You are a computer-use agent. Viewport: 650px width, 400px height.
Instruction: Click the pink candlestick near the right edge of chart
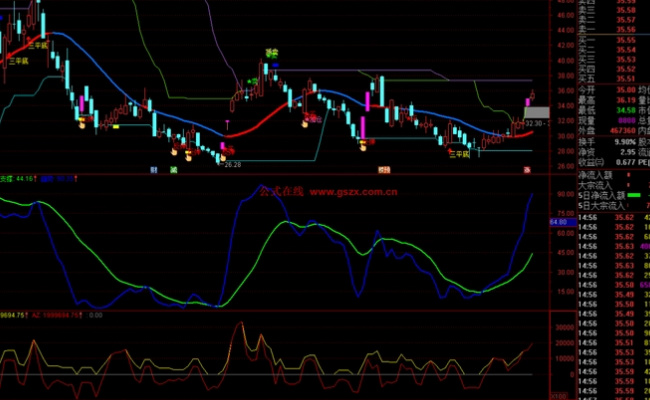click(x=527, y=102)
